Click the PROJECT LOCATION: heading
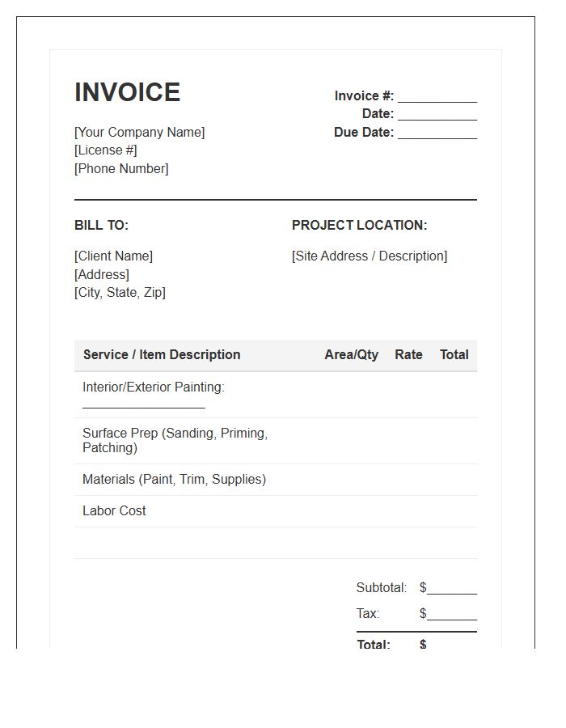The height and width of the screenshot is (728, 566). click(x=359, y=225)
